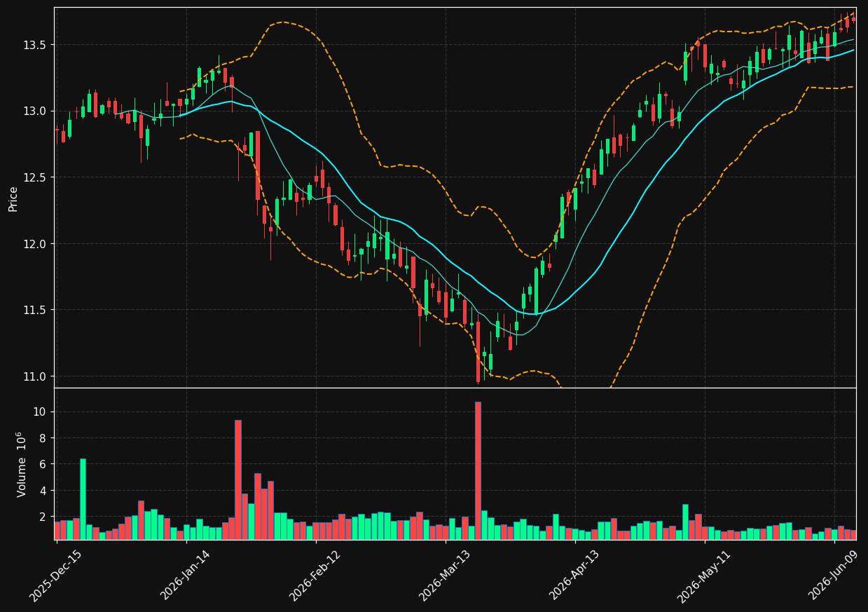The image size is (868, 612).
Task: Click the tallest volume bar in mid-March
Action: [478, 470]
